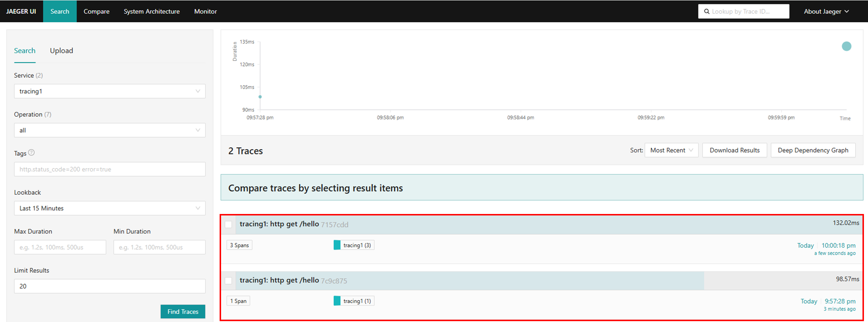Click the small scatter dot near 105ms
The height and width of the screenshot is (322, 868).
[x=260, y=97]
